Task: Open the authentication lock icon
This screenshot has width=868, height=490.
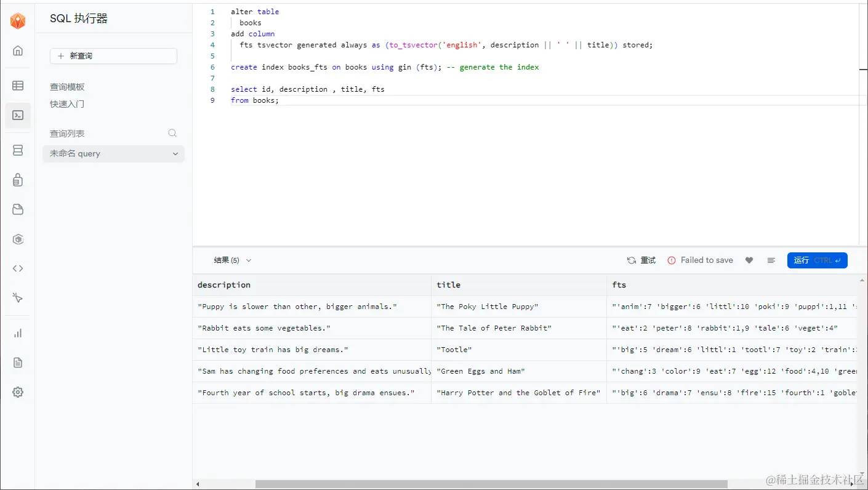Action: [x=18, y=180]
